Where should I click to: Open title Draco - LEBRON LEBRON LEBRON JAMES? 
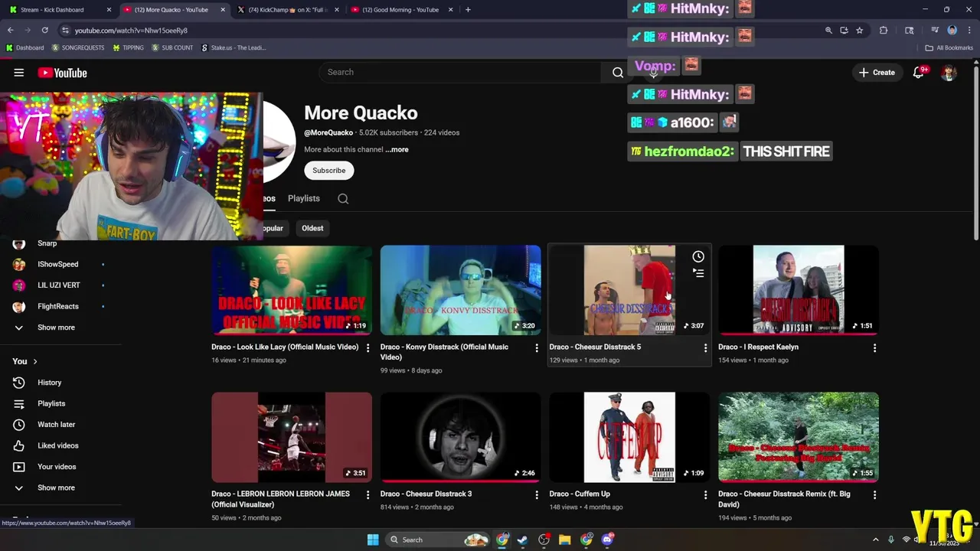coord(280,499)
